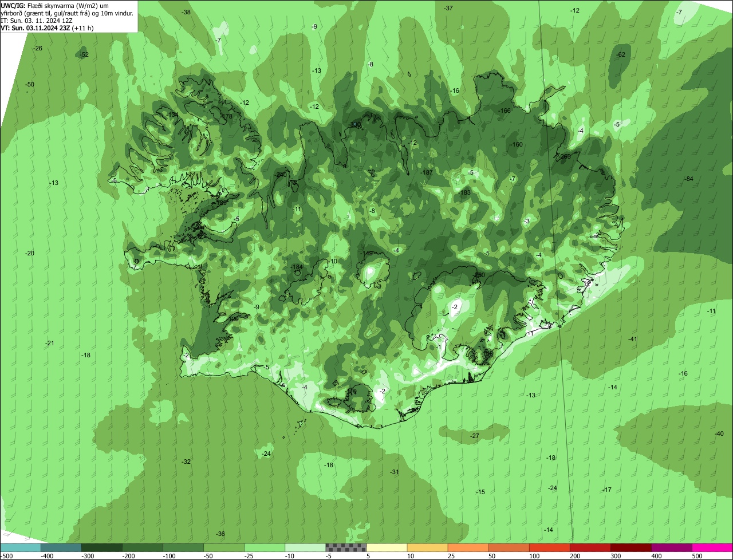Click the 'IT: Sun. 03. 11. 2024 12Z' line

pyautogui.click(x=37, y=20)
